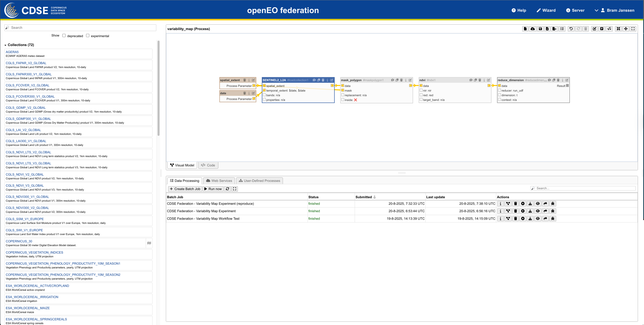Open the debug logs icon for the Workflow Test job
Screen dimensions: 644x325
(x=553, y=219)
